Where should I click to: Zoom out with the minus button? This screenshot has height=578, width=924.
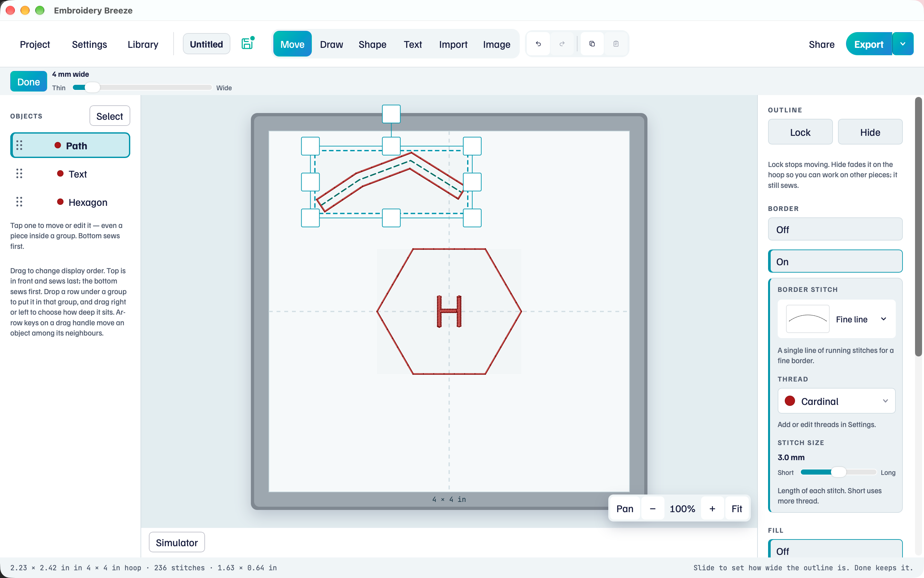point(653,509)
